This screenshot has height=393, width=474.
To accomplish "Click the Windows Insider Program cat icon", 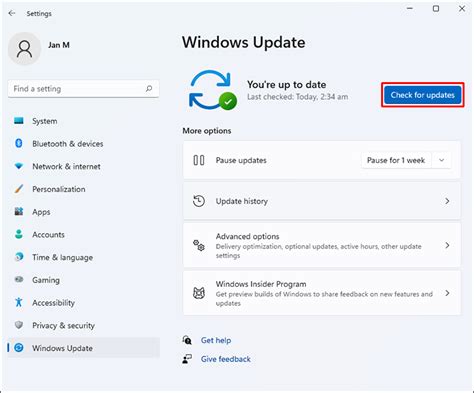I will tap(199, 293).
